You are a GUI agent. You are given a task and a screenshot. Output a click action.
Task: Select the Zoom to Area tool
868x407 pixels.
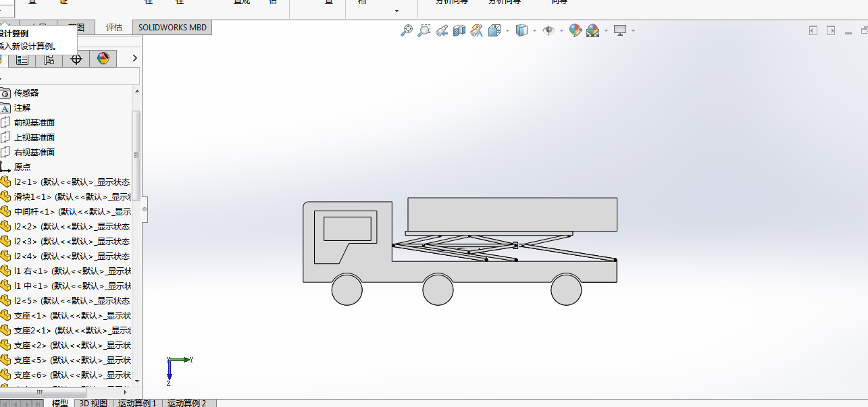(424, 30)
